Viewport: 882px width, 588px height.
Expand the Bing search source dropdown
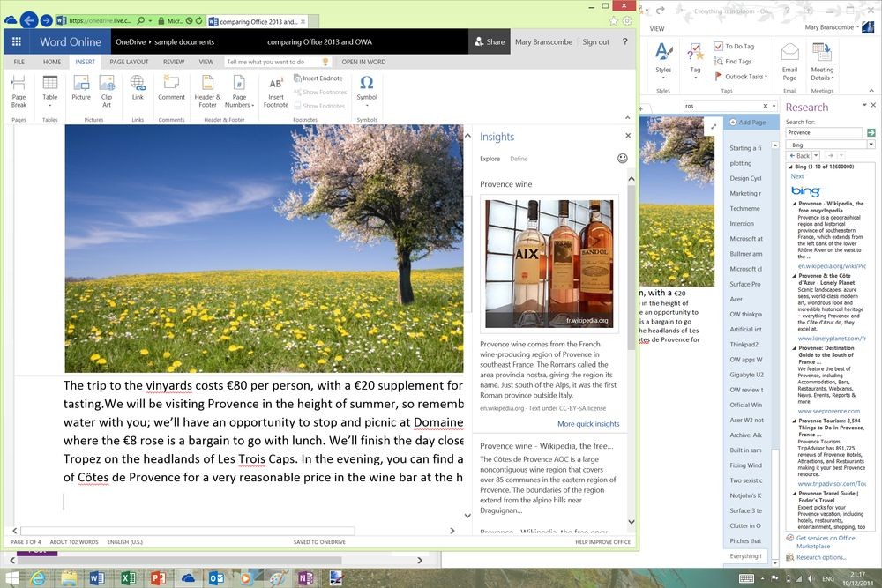click(871, 144)
